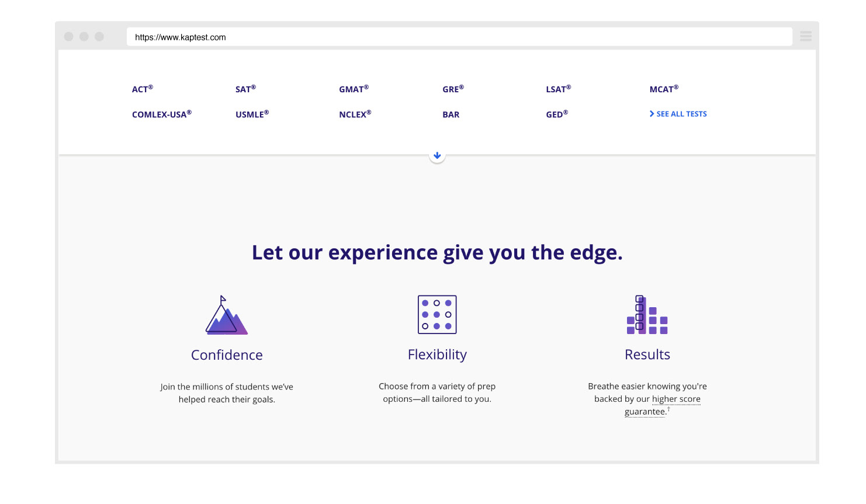Click the Flexibility dots grid icon
This screenshot has height=504, width=866.
click(437, 315)
